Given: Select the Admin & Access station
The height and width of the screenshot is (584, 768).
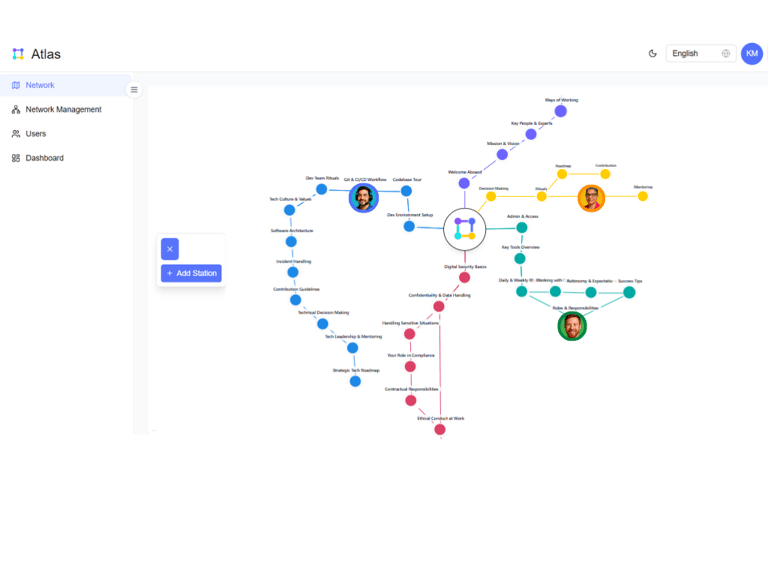Looking at the screenshot, I should [x=522, y=227].
